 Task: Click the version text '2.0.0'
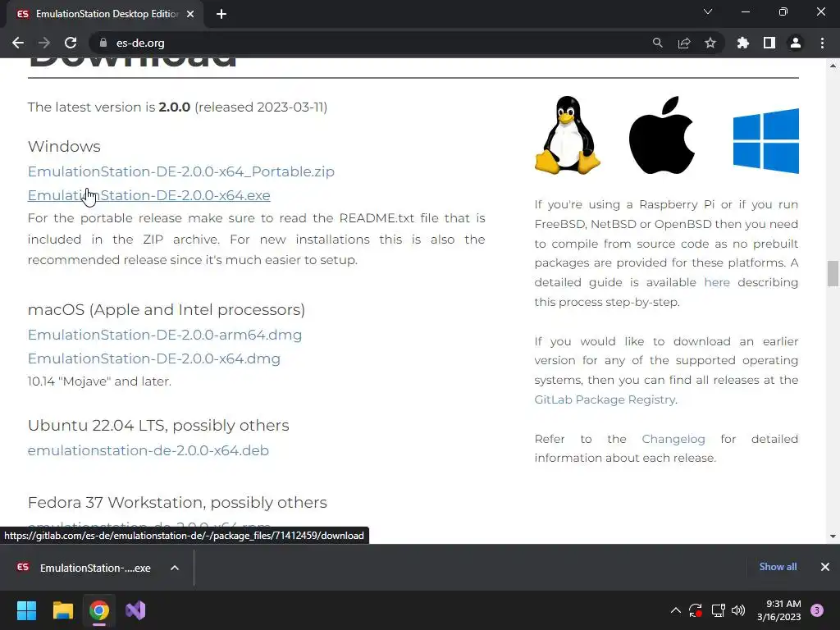[175, 107]
